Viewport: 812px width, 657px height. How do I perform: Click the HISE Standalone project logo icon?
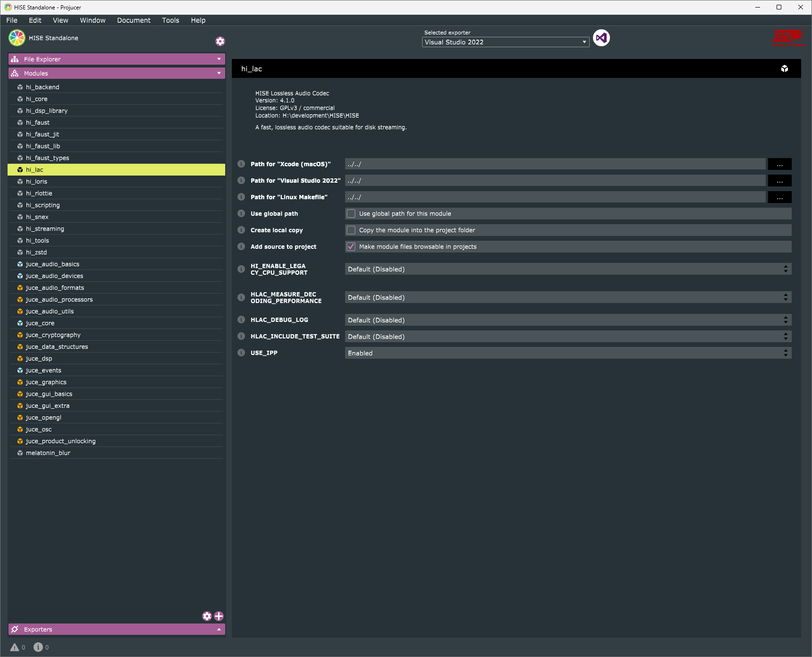(17, 38)
